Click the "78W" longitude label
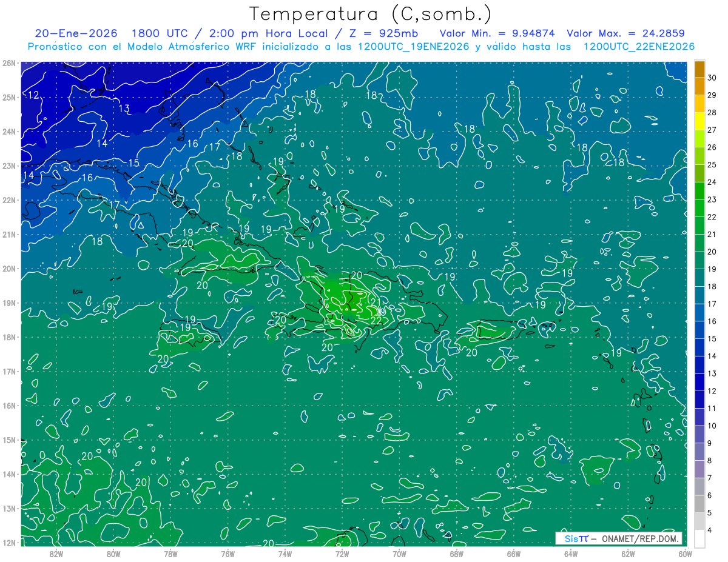 point(170,554)
